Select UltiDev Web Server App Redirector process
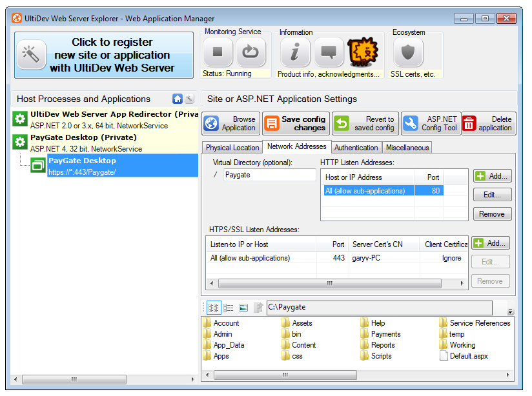 (105, 120)
